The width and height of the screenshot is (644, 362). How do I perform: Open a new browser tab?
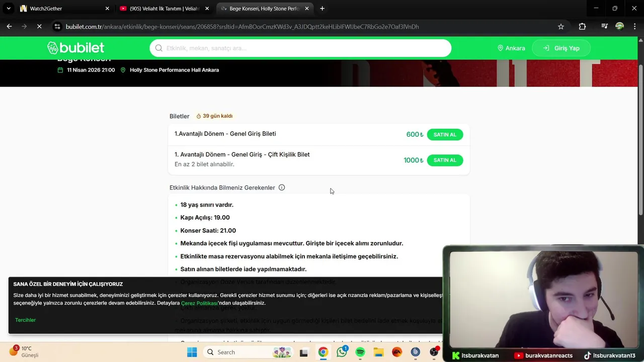pos(322,9)
